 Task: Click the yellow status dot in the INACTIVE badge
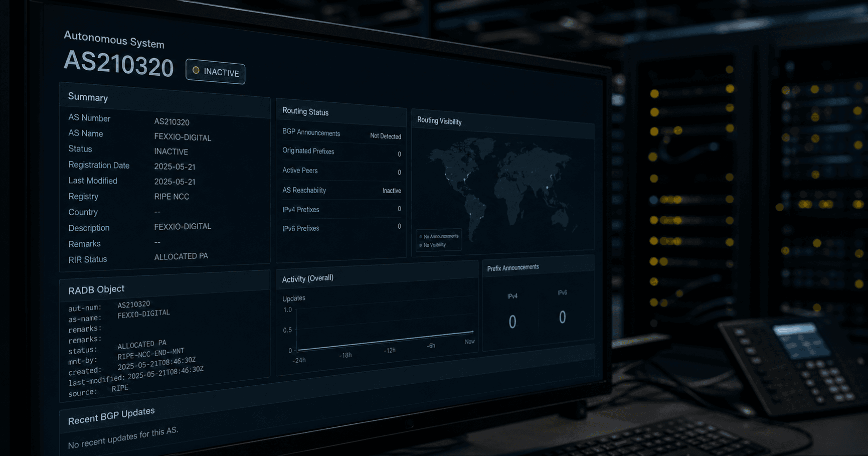point(196,70)
